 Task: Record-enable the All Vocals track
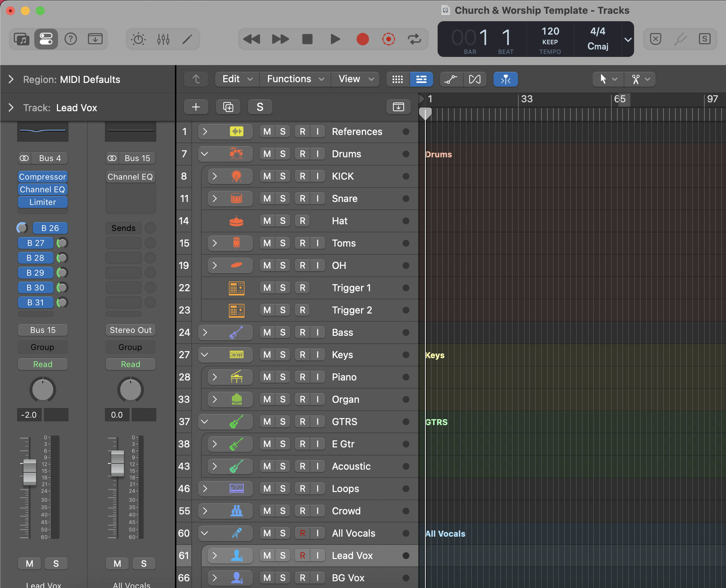point(303,533)
